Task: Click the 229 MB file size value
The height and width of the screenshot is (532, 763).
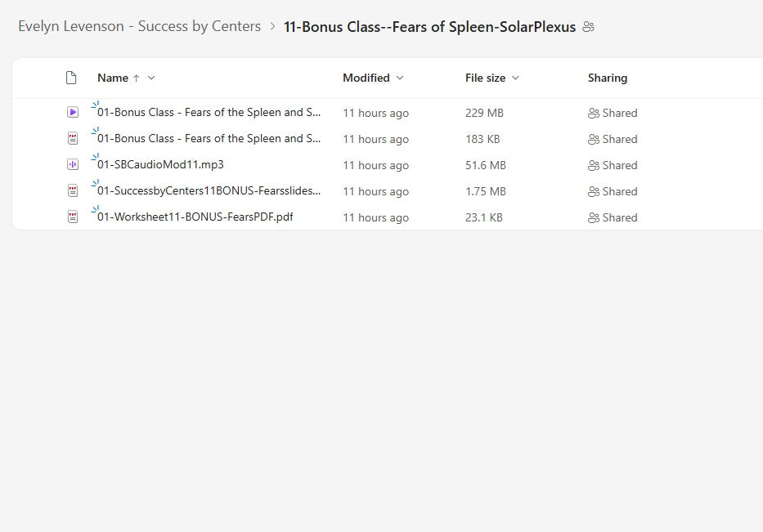Action: pyautogui.click(x=484, y=114)
